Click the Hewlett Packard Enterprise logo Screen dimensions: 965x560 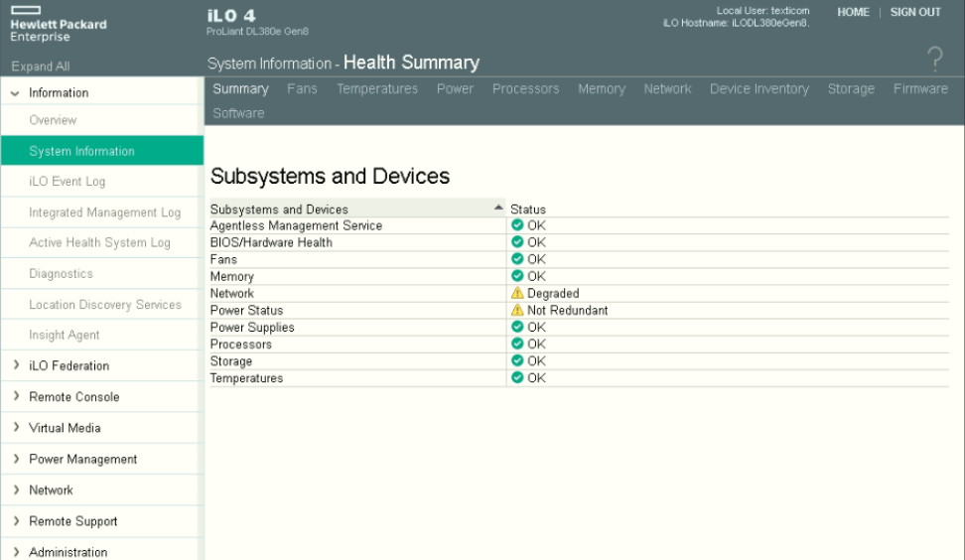[x=58, y=24]
